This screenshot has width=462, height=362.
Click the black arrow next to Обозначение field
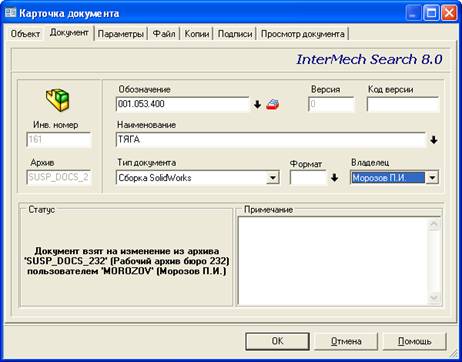[257, 105]
